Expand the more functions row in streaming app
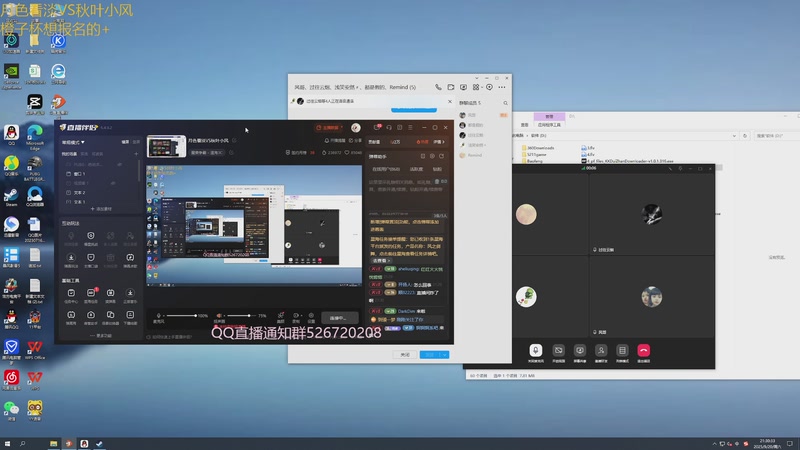The height and width of the screenshot is (450, 800). (x=101, y=336)
